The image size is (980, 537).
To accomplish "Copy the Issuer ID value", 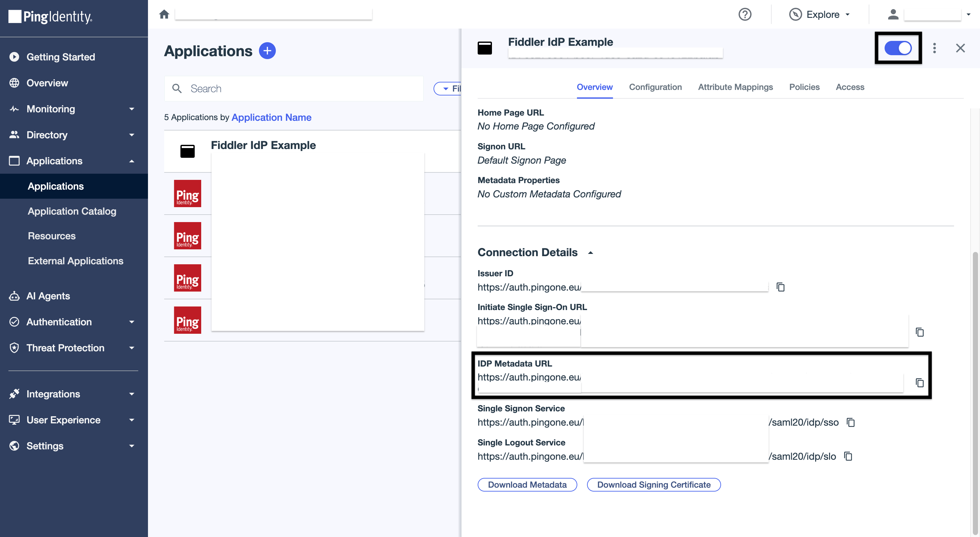I will pyautogui.click(x=780, y=287).
